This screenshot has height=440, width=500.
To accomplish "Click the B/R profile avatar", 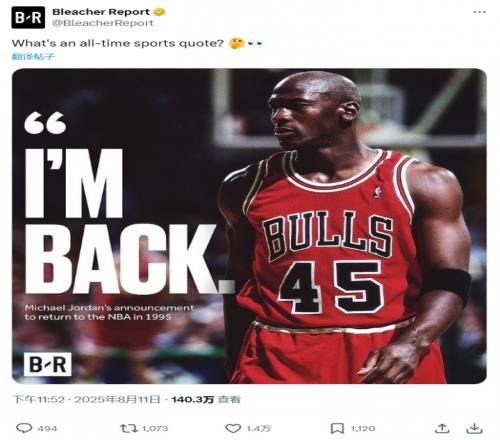I will point(28,17).
